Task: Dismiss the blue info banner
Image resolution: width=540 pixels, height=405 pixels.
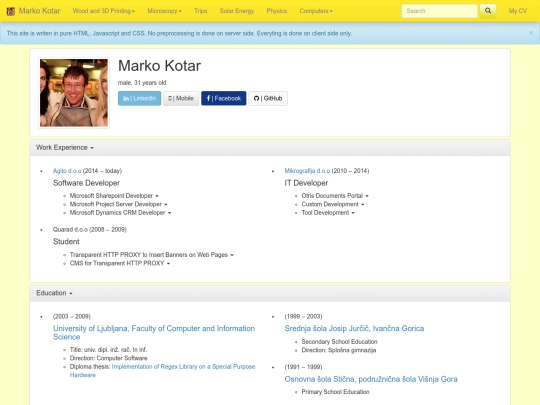Action: (531, 33)
